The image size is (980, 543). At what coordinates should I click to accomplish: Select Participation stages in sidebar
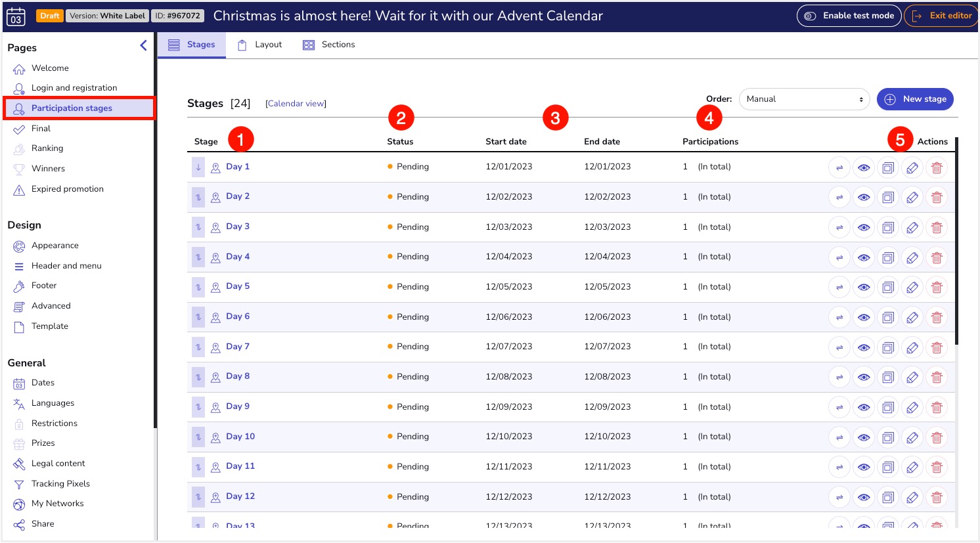click(x=79, y=108)
